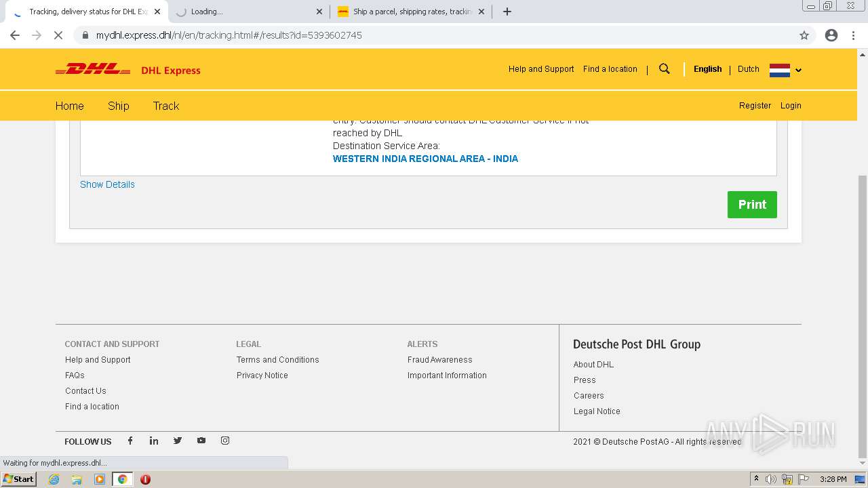Viewport: 868px width, 488px height.
Task: Open the Track menu item
Action: (166, 106)
